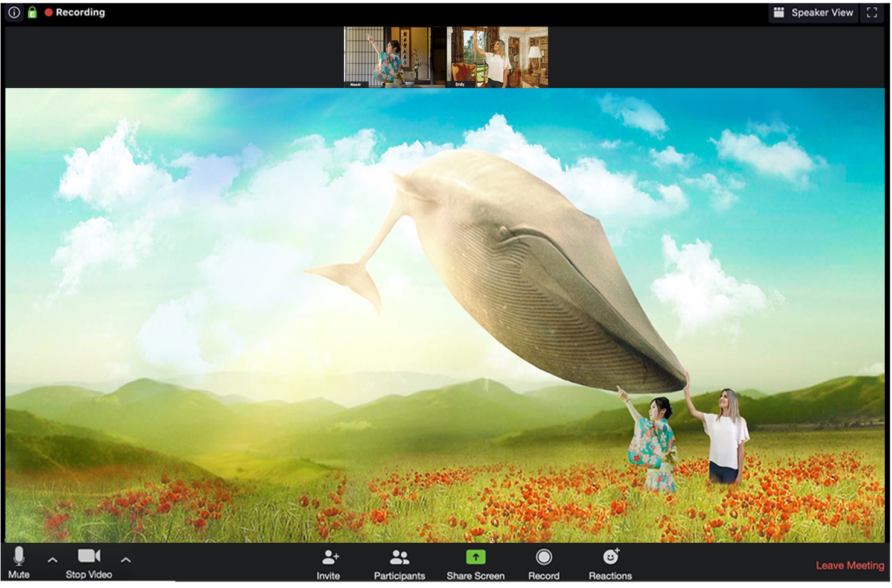This screenshot has height=588, width=892.
Task: Click the Record circle icon
Action: pos(543,557)
